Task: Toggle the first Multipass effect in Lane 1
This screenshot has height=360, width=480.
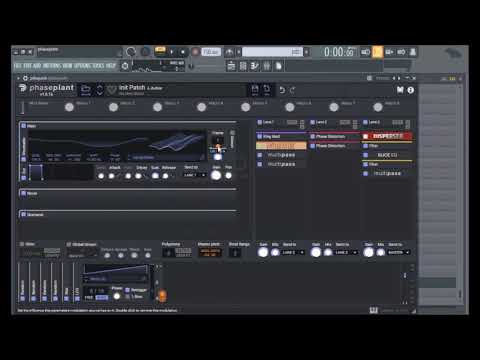Action: [x=260, y=155]
